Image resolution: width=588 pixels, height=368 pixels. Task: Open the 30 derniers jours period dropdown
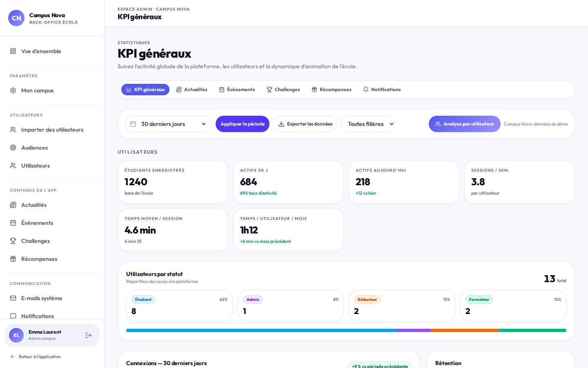point(168,124)
